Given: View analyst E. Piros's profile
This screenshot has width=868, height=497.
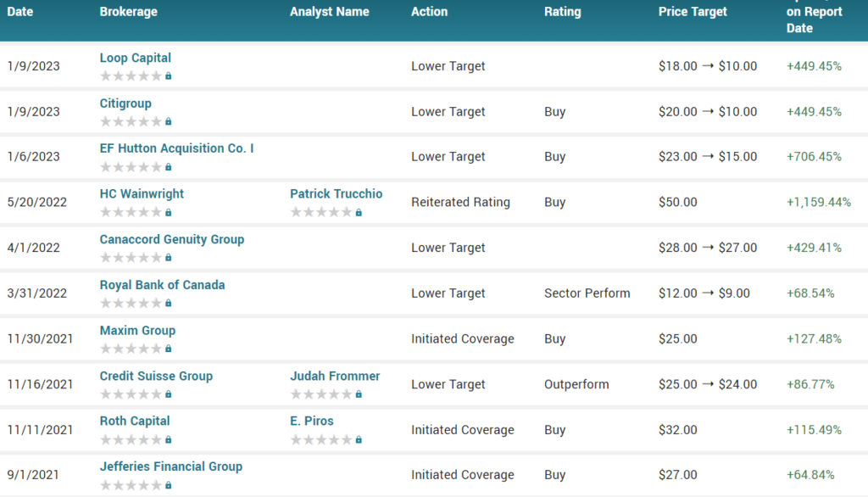Looking at the screenshot, I should tap(312, 421).
